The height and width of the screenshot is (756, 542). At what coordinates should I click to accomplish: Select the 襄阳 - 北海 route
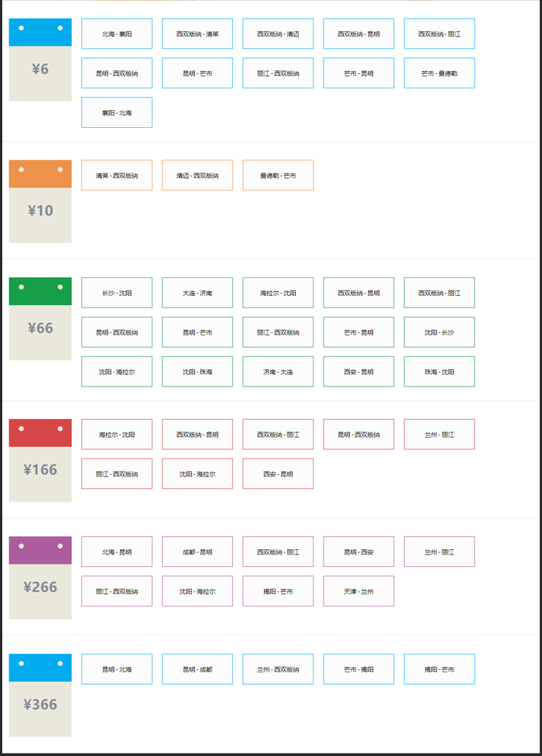coord(117,113)
